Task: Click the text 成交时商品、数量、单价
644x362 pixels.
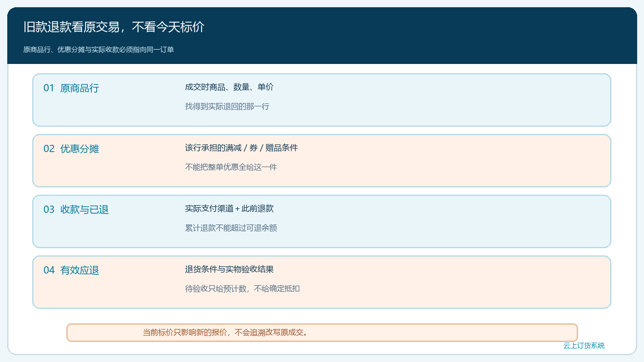Action: [229, 87]
